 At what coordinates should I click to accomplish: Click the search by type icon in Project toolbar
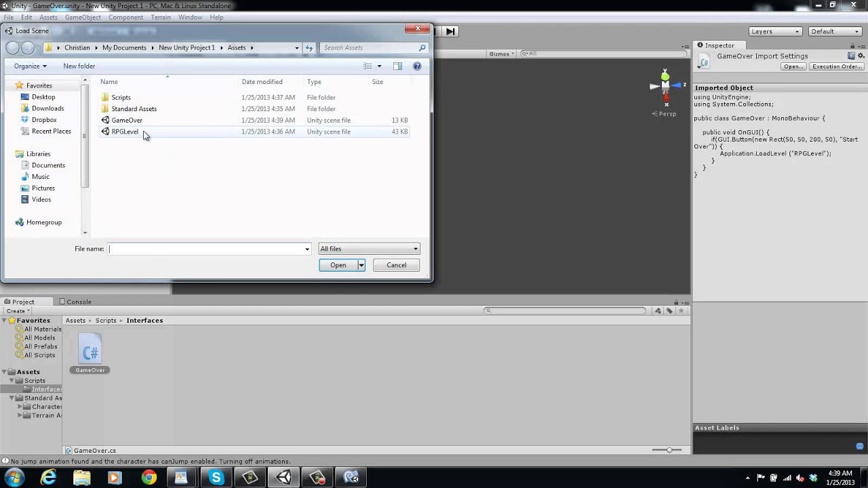pos(657,310)
